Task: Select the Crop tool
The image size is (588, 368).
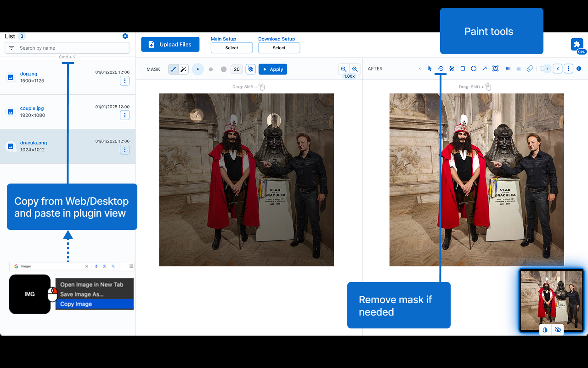Action: (x=541, y=69)
